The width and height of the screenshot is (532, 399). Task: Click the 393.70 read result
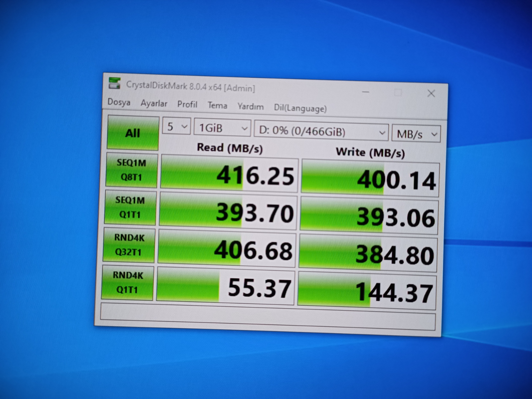tap(228, 211)
